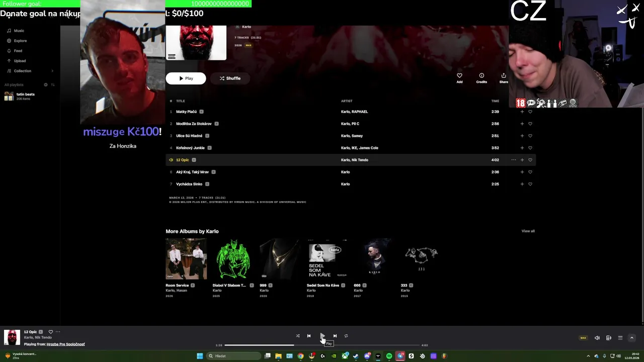Select track Matky Plačú
The width and height of the screenshot is (644, 362).
pos(186,112)
